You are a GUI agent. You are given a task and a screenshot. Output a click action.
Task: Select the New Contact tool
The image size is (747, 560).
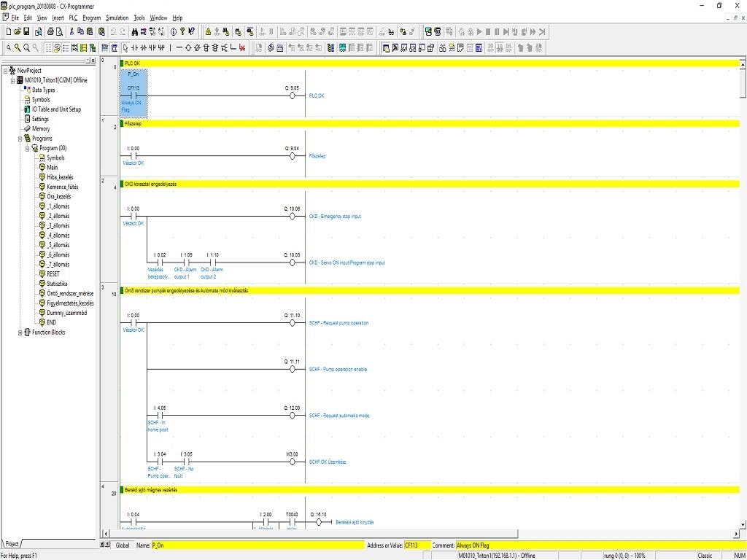tap(134, 47)
